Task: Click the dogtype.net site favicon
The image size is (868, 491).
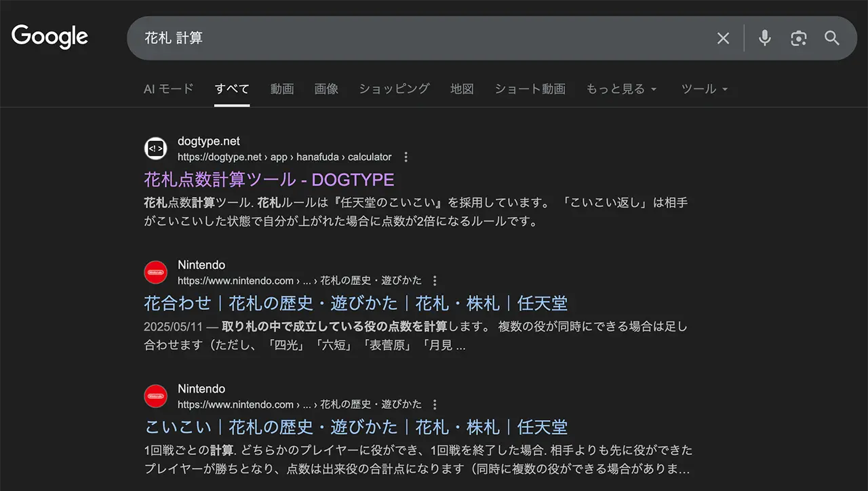Action: pos(156,149)
